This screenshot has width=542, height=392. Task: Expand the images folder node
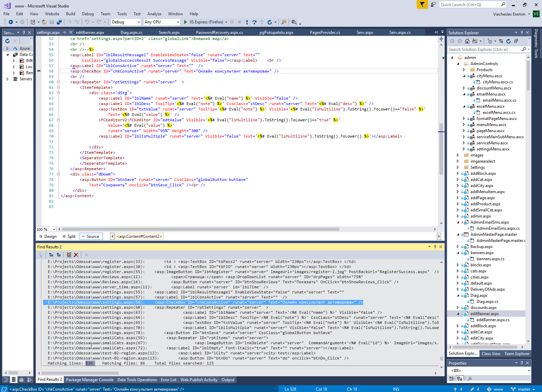[x=458, y=155]
